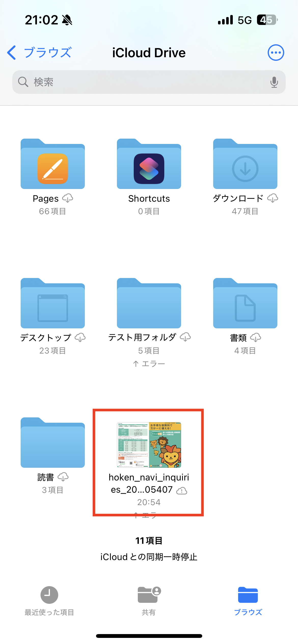Open the Pages folder
298x644 pixels.
[x=53, y=164]
